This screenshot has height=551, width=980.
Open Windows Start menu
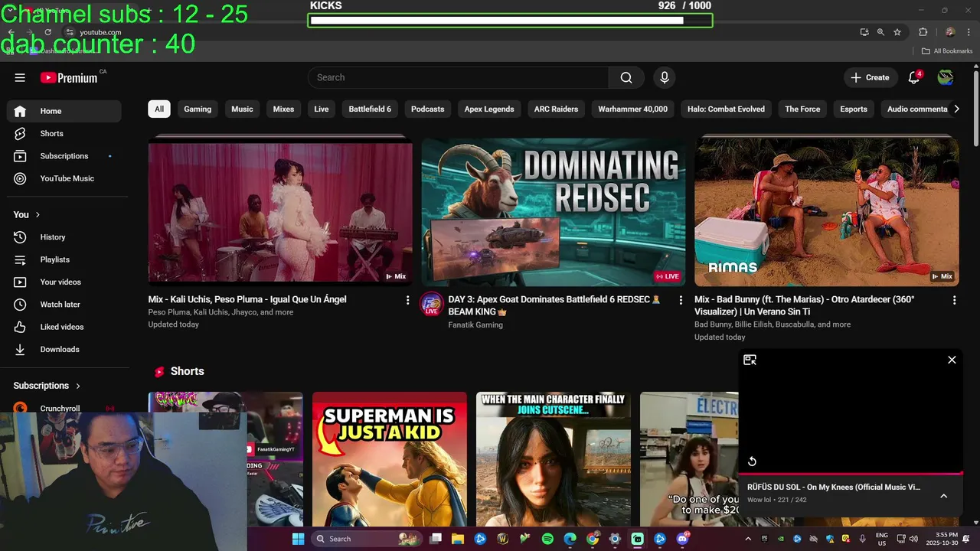(298, 539)
